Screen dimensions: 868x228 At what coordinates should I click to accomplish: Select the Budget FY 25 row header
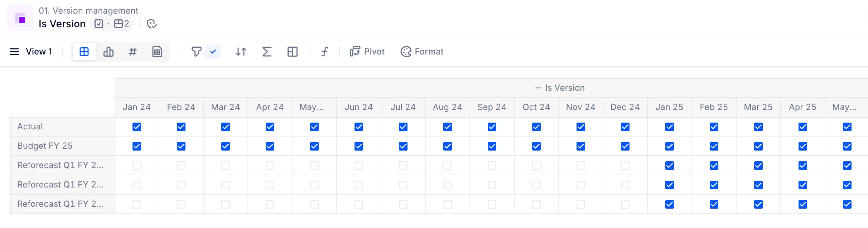45,146
